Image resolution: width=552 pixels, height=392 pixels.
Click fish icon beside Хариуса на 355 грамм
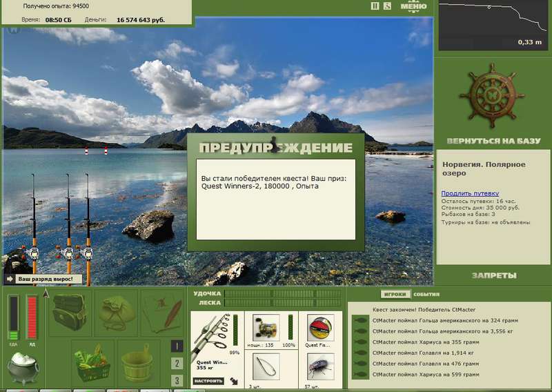coord(360,342)
